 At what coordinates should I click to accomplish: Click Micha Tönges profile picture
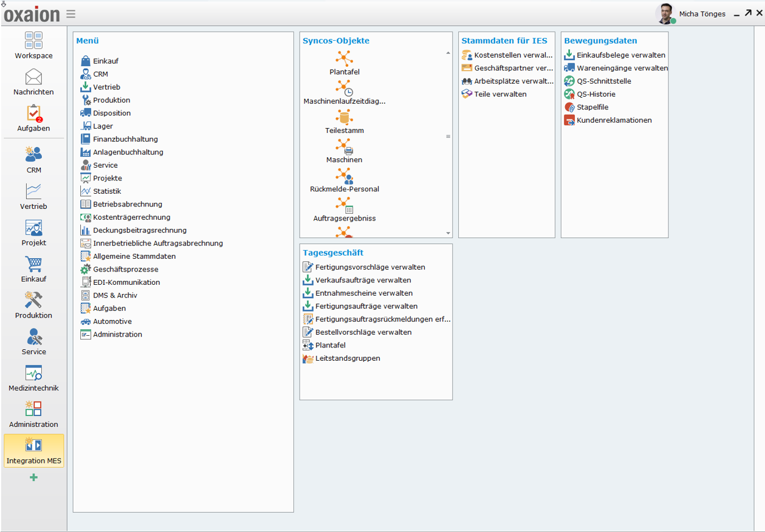click(x=666, y=14)
